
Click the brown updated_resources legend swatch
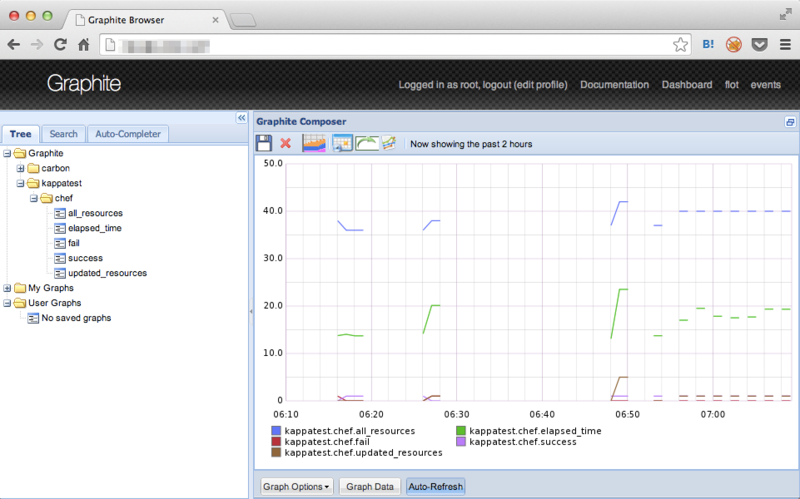pyautogui.click(x=276, y=453)
